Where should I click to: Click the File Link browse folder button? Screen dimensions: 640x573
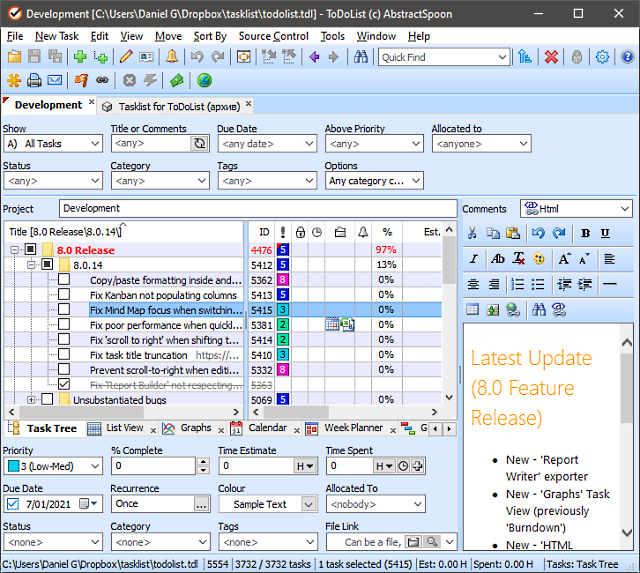coord(414,542)
